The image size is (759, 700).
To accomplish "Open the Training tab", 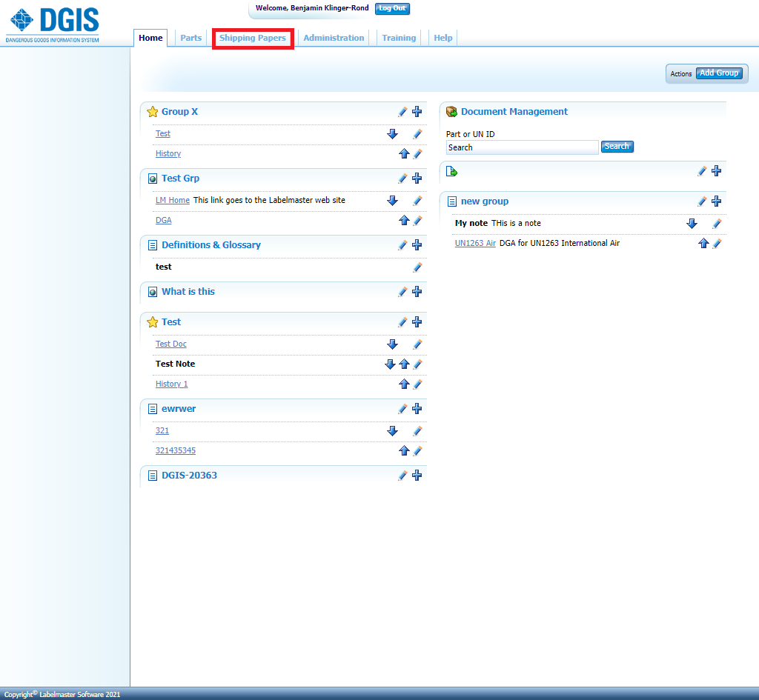I will coord(399,38).
